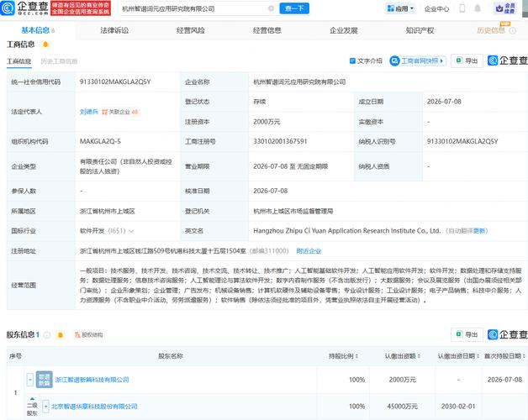
Task: Expand 软件开发 (I651) industry chevron
Action: 131,231
